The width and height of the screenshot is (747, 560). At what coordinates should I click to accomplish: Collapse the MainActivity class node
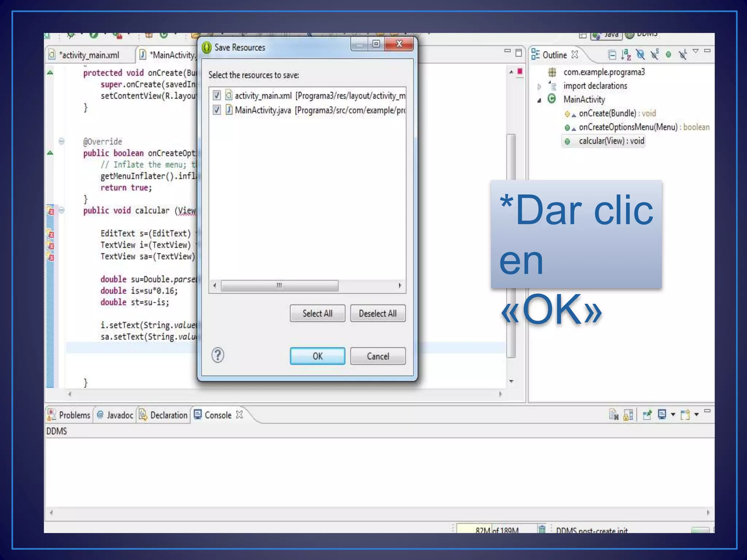(539, 101)
